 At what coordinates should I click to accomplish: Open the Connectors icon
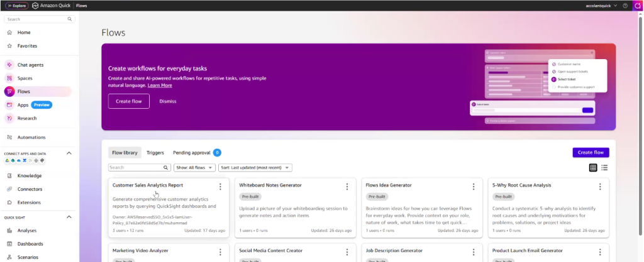pyautogui.click(x=9, y=189)
